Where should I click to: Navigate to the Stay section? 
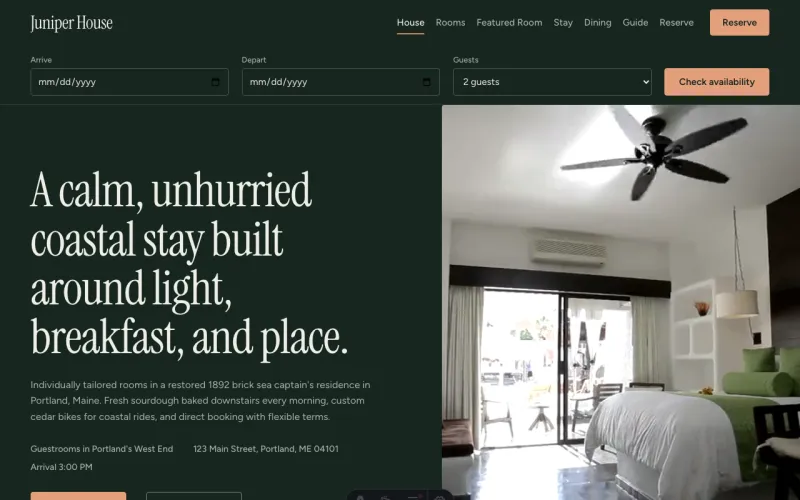pyautogui.click(x=563, y=22)
